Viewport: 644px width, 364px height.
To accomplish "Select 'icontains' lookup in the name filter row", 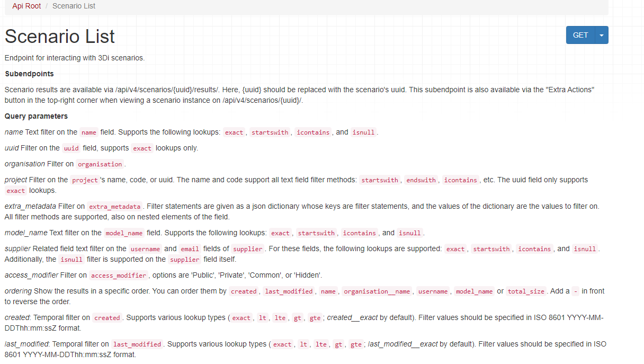I will pyautogui.click(x=313, y=132).
